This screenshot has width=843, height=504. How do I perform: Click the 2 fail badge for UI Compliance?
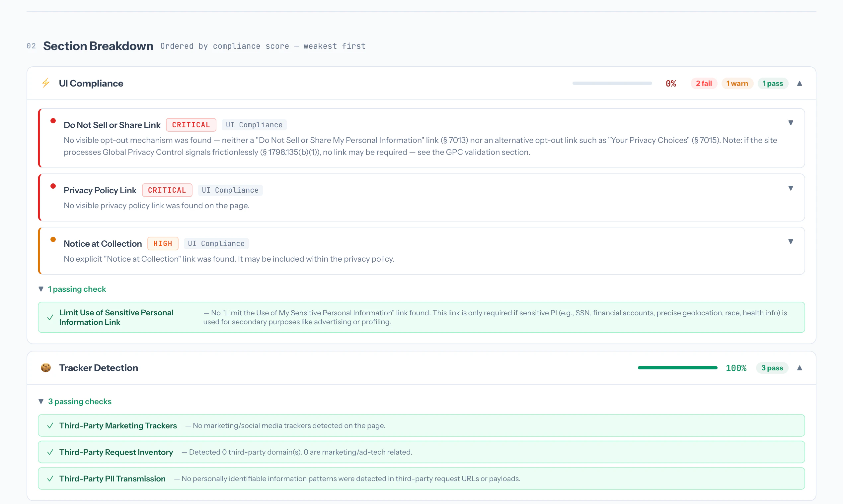[x=703, y=83]
